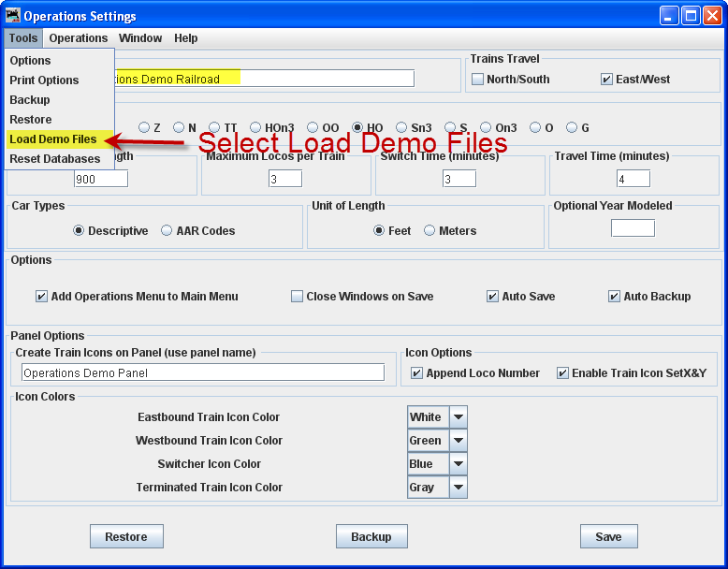
Task: Uncheck the Auto Backup option
Action: coord(615,297)
